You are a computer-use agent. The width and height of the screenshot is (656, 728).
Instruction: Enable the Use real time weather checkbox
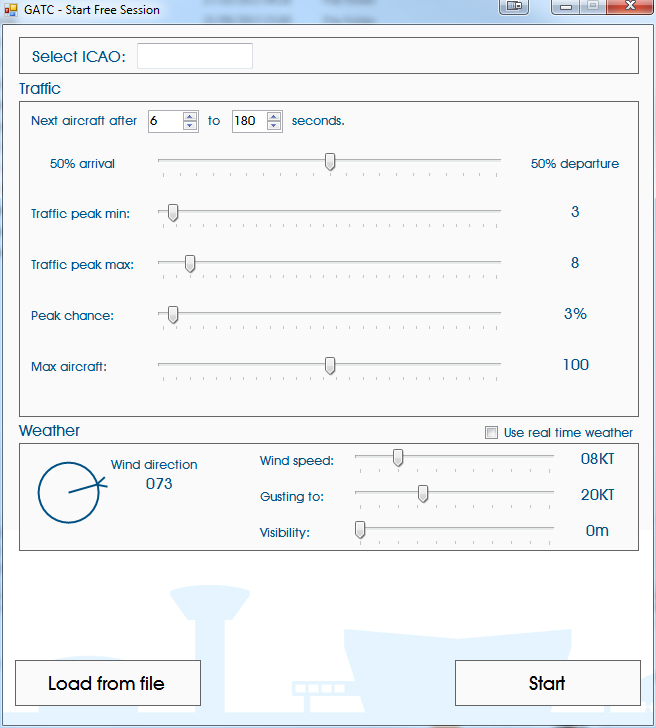tap(491, 433)
